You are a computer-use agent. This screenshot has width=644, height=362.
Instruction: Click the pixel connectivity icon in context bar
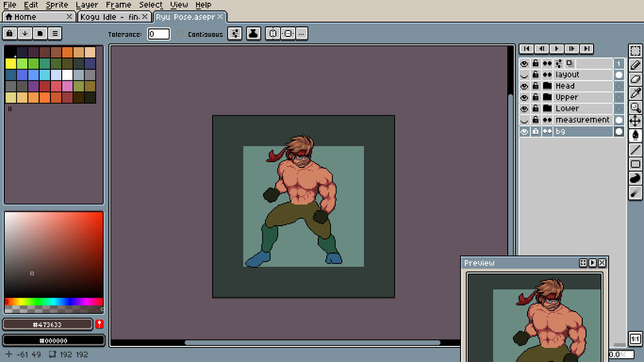pos(235,34)
